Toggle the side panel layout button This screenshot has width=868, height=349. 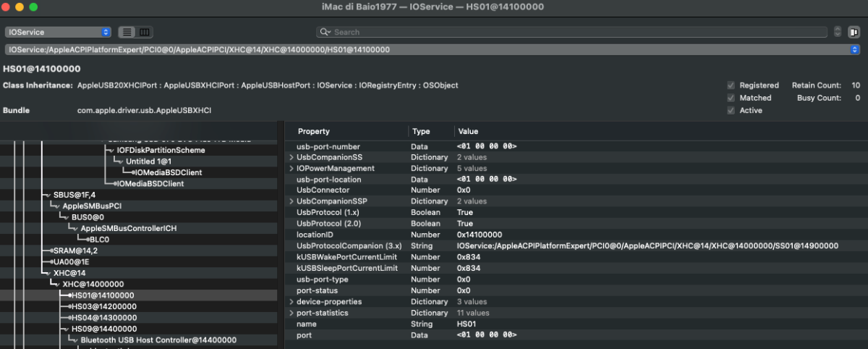click(x=854, y=32)
